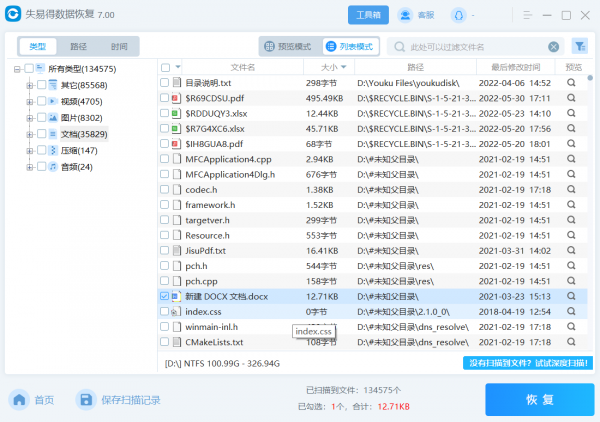Viewport: 600px width, 422px height.
Task: Click in the filename filter input
Action: 470,47
